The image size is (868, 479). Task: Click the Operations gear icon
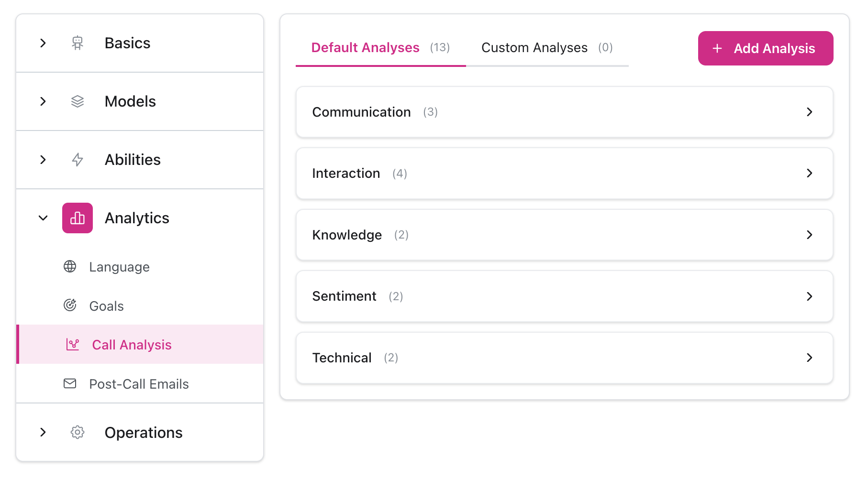tap(77, 432)
